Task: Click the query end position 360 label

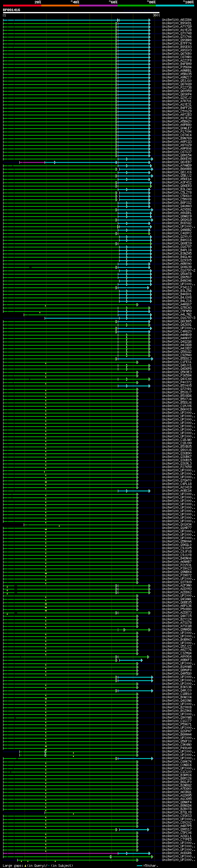Action: [155, 15]
